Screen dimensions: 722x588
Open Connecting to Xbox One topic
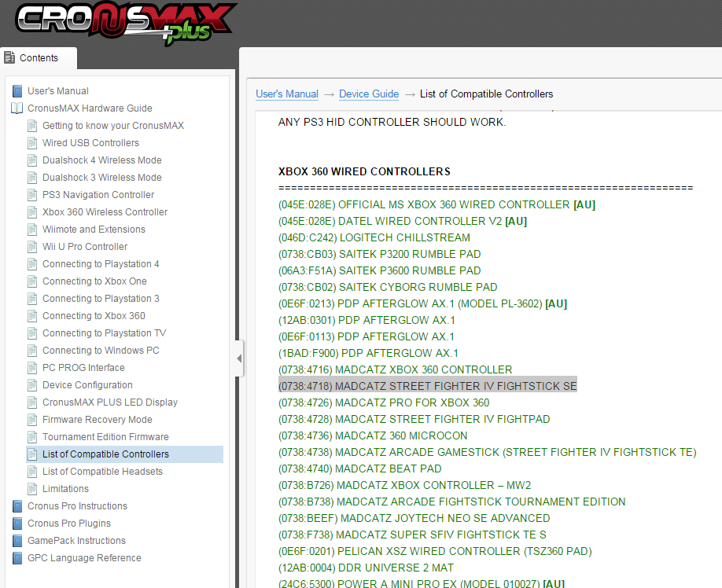pyautogui.click(x=94, y=281)
